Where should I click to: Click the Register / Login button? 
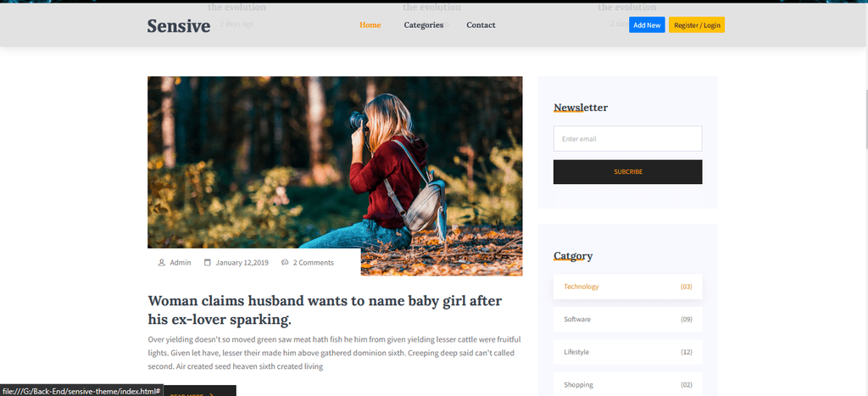[x=697, y=25]
